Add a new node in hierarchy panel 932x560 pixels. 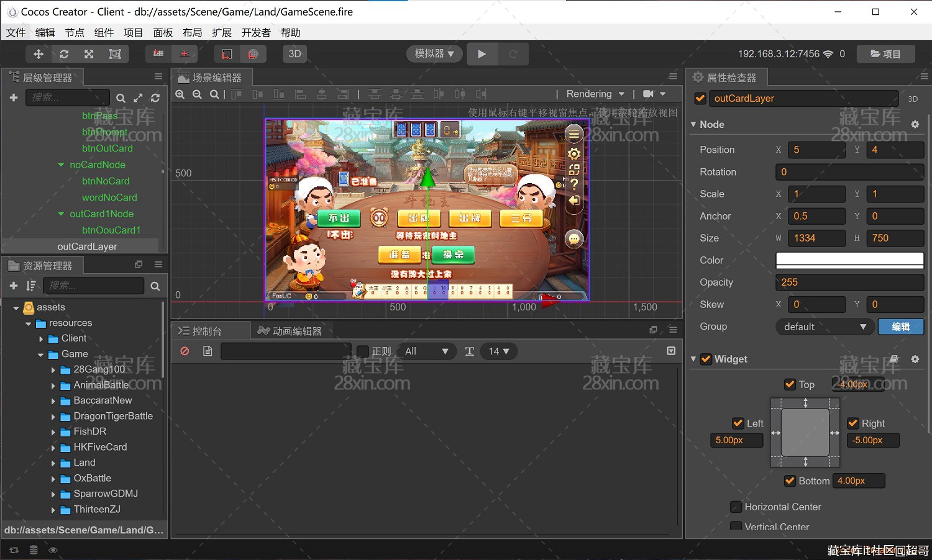(x=14, y=97)
